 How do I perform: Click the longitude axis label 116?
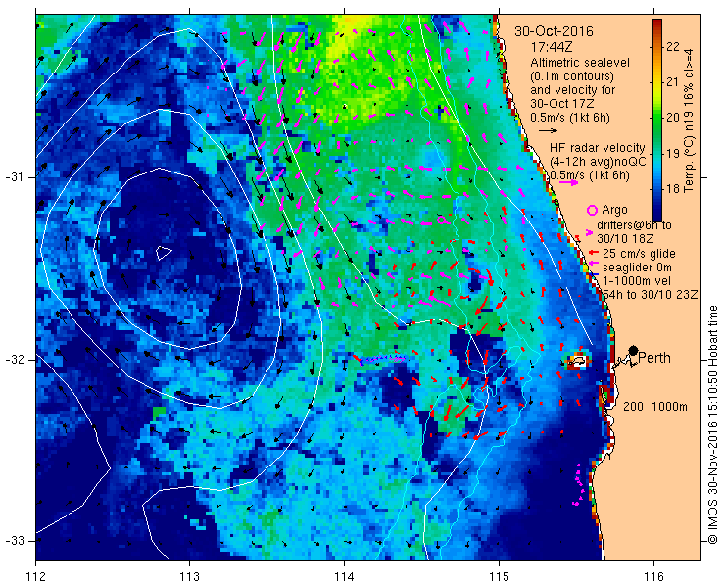tap(653, 577)
